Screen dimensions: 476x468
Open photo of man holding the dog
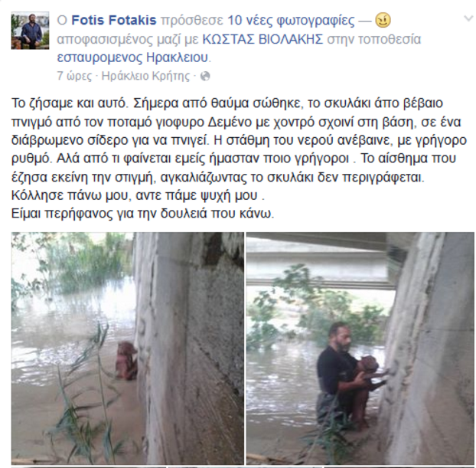360,349
